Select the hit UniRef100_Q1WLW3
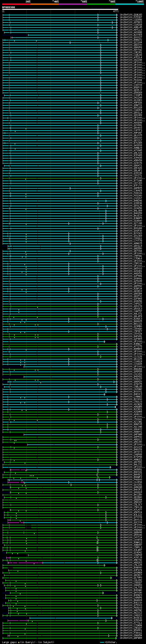Screen dimensions: 146x644 131,15
